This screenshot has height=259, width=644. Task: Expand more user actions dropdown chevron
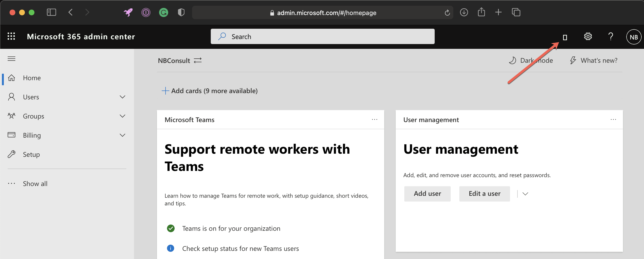click(x=525, y=194)
